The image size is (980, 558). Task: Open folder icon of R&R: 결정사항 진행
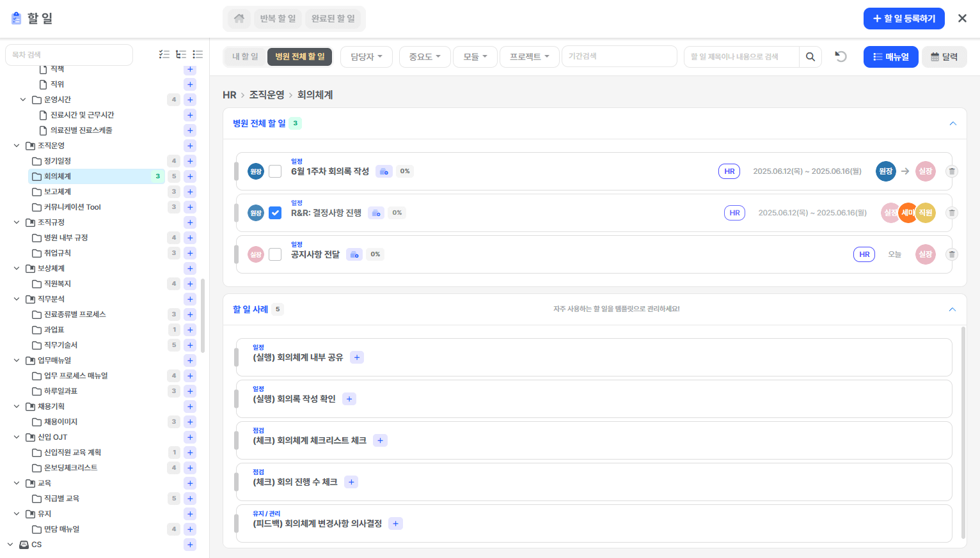coord(376,213)
